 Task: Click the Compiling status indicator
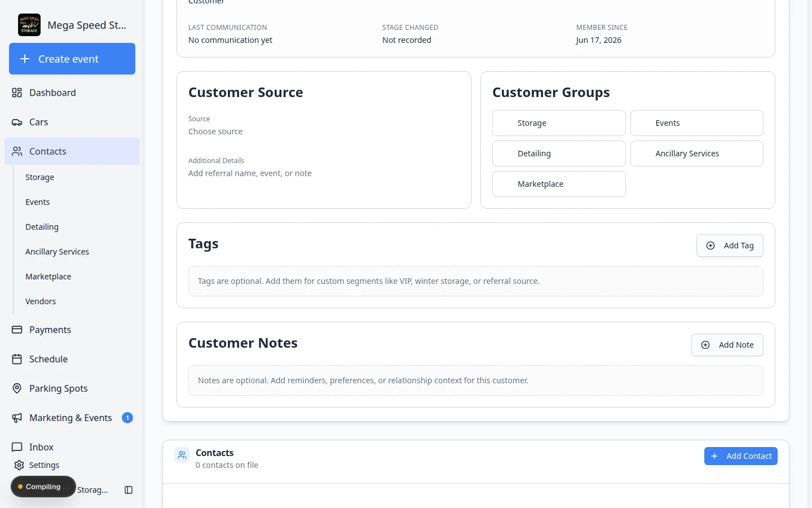point(43,487)
